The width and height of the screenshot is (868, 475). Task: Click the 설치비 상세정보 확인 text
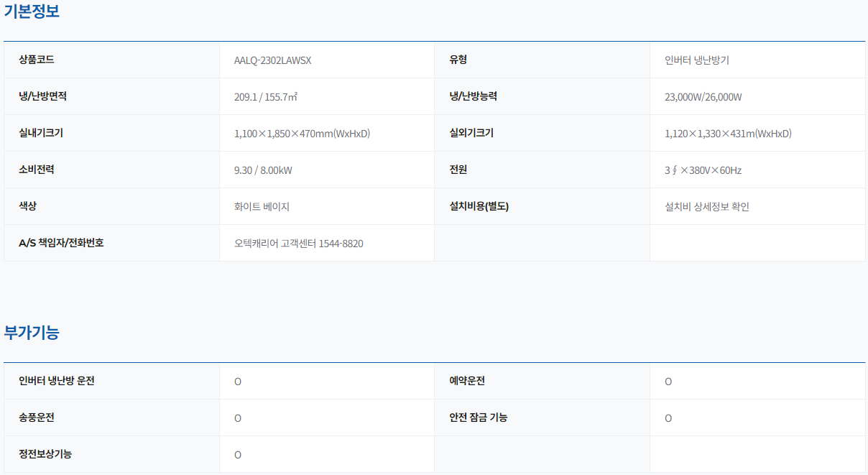pos(707,207)
